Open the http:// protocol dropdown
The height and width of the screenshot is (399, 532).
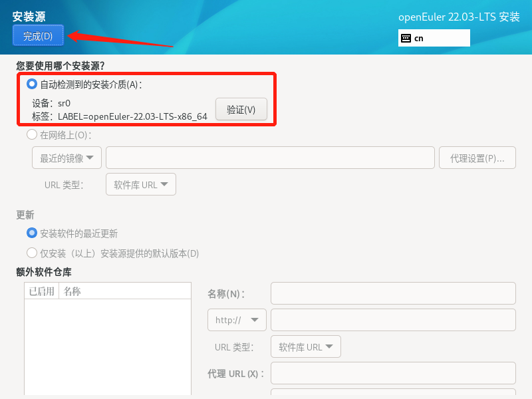[x=237, y=320]
